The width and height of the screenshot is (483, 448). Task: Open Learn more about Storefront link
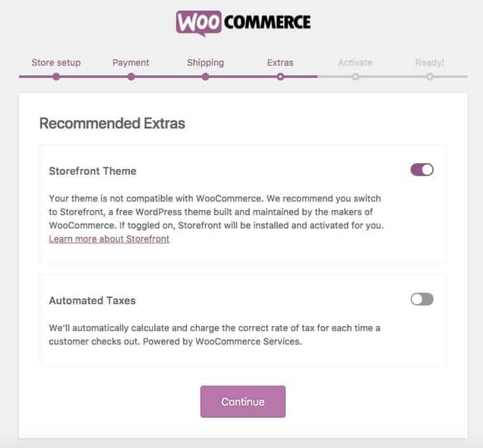(109, 239)
